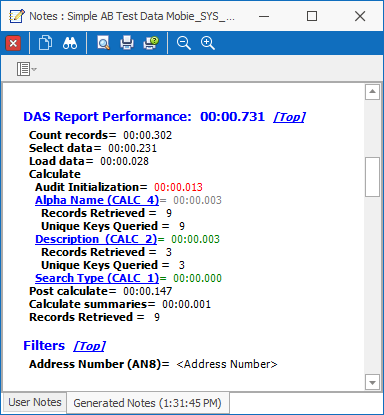Click the <Address Number> filter value

tap(227, 364)
